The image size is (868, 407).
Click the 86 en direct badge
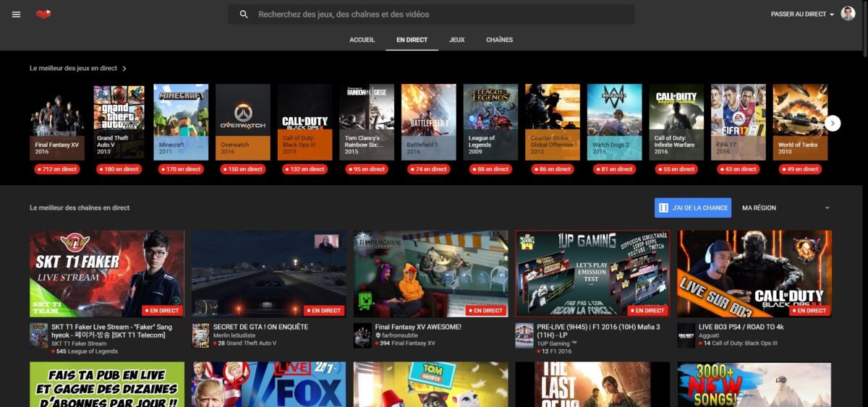553,169
